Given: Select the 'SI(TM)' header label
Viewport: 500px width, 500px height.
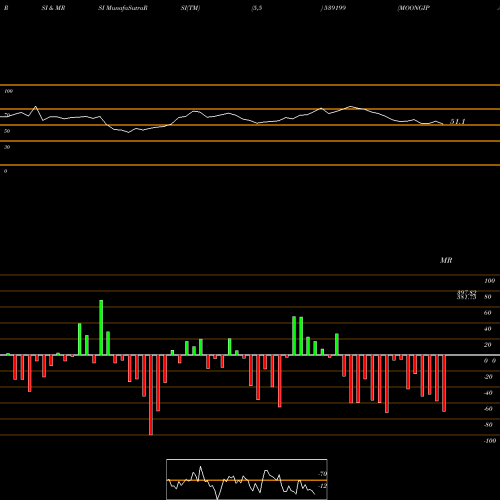Looking at the screenshot, I should pyautogui.click(x=190, y=8).
